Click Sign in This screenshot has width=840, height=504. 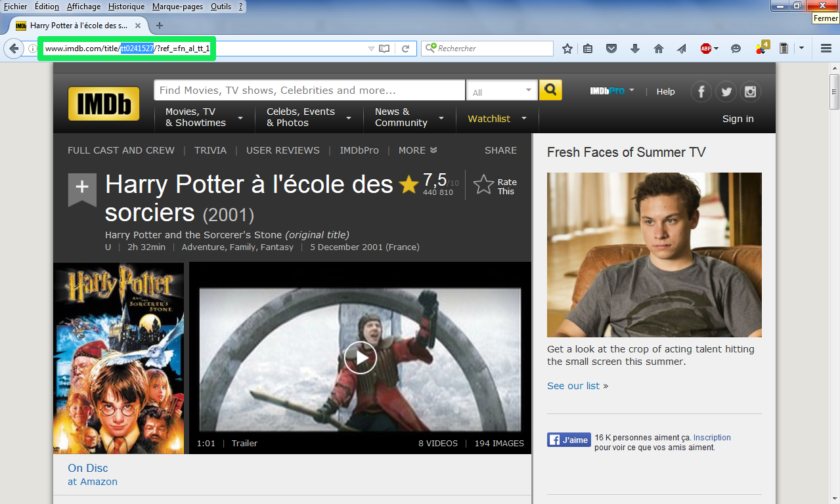click(x=738, y=119)
